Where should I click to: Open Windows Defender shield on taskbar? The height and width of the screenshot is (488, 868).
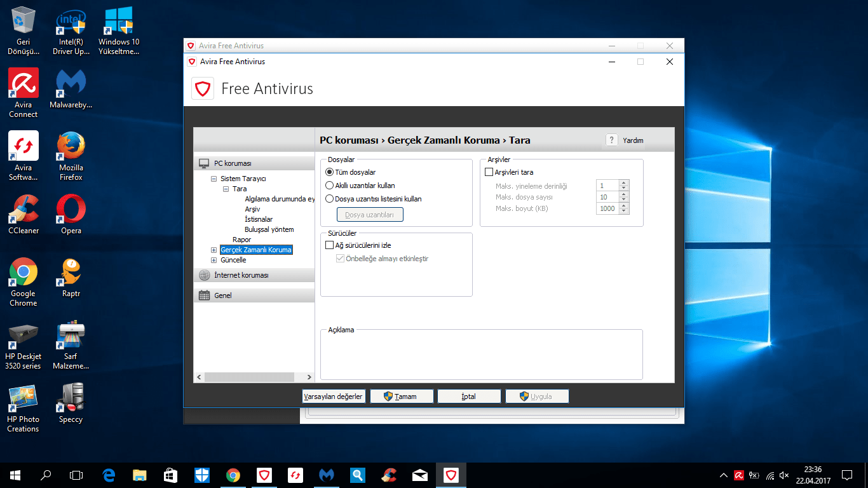coord(202,475)
